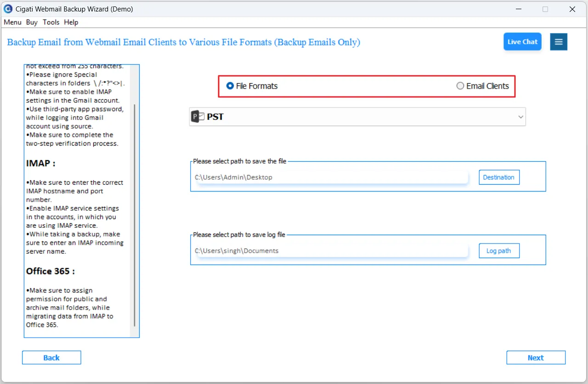Click 'Use third-party app password' instruction text
This screenshot has height=384, width=588.
pyautogui.click(x=75, y=118)
